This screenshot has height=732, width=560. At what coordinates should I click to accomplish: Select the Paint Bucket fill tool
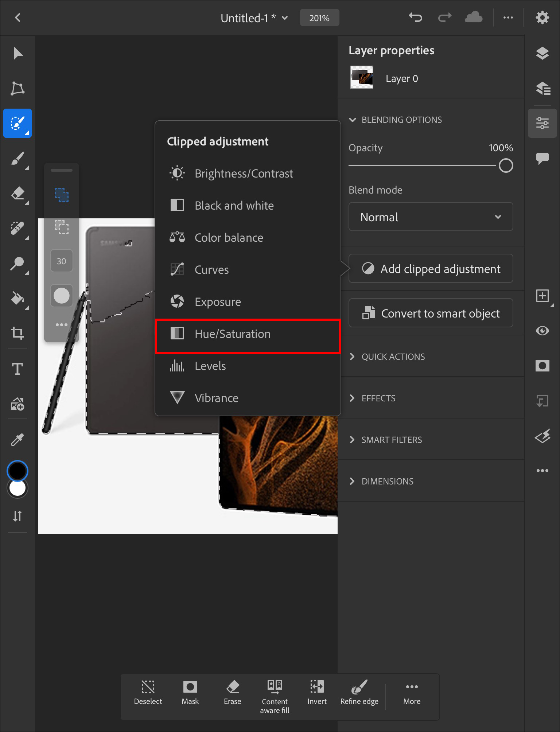tap(17, 298)
